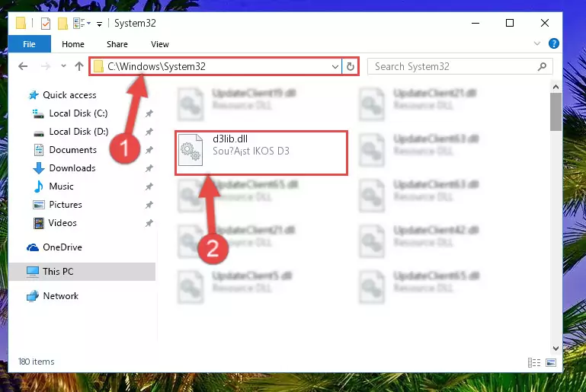Click the pin icon next to Videos

click(149, 223)
